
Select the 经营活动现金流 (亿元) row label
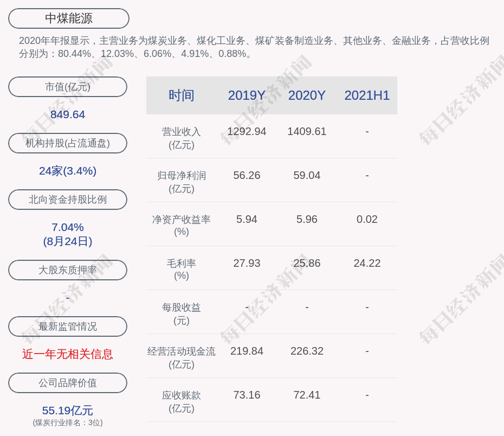(182, 358)
